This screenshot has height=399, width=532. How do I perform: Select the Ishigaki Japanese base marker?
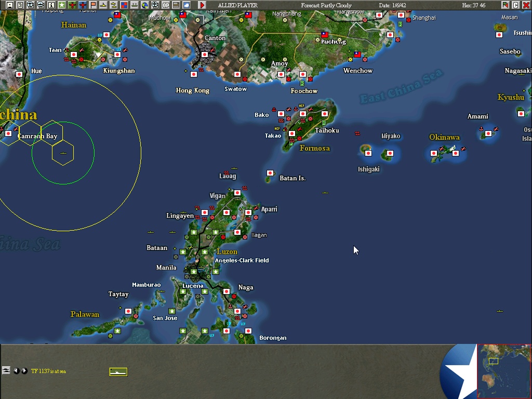[x=368, y=153]
